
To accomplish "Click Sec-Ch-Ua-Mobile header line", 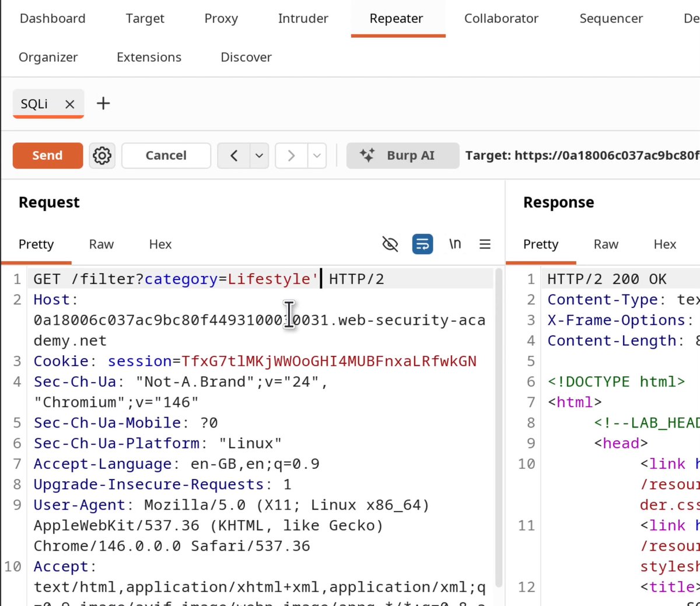I will coord(125,423).
